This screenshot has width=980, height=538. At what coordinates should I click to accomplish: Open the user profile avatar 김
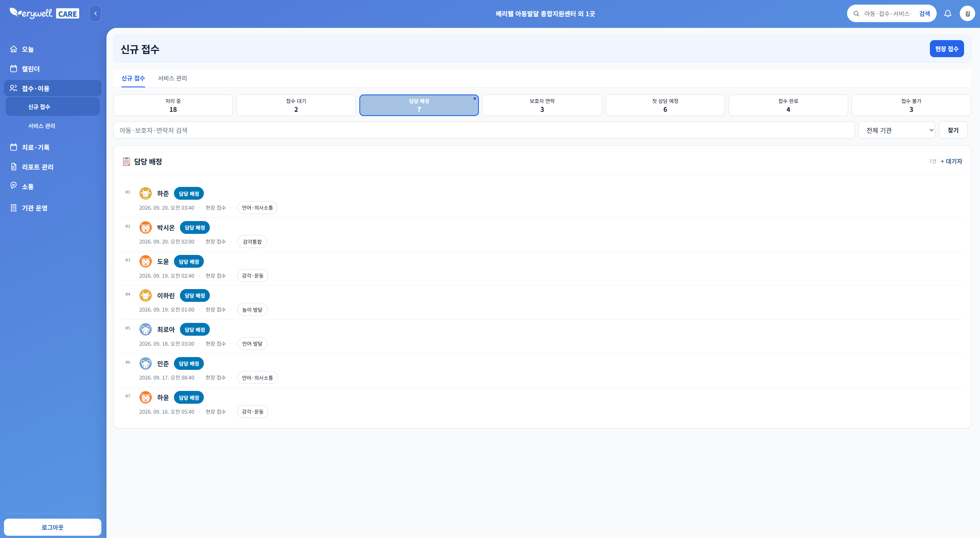[967, 14]
